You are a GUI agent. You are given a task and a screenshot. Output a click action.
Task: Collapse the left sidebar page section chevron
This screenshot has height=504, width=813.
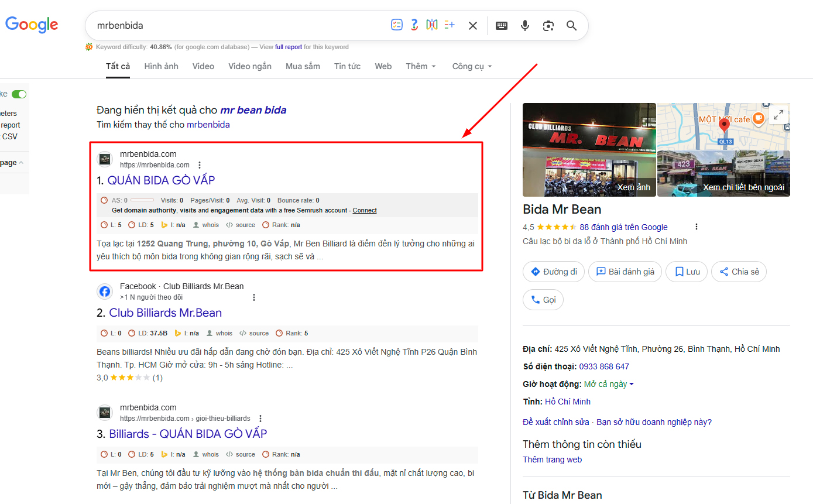(21, 163)
